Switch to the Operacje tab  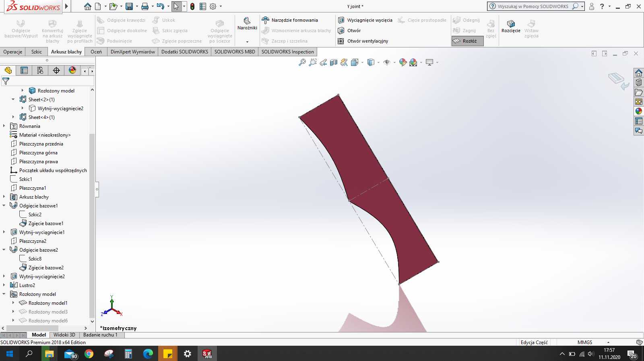[x=13, y=52]
